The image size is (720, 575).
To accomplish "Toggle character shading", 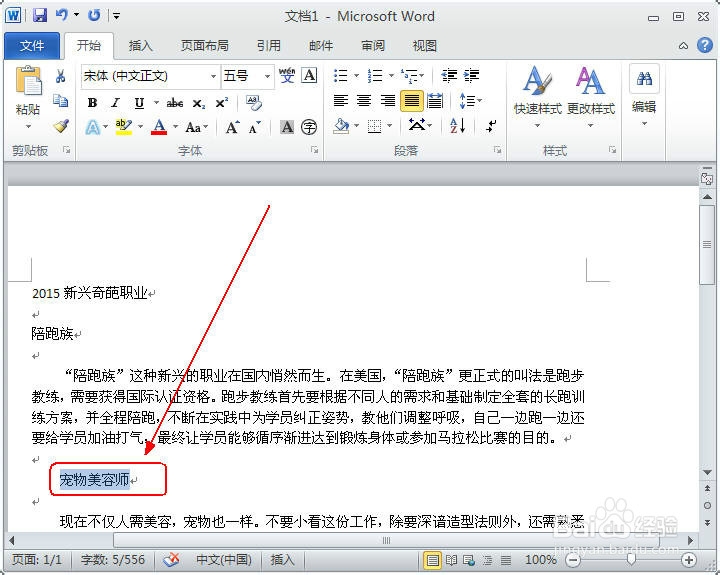I will tap(287, 127).
